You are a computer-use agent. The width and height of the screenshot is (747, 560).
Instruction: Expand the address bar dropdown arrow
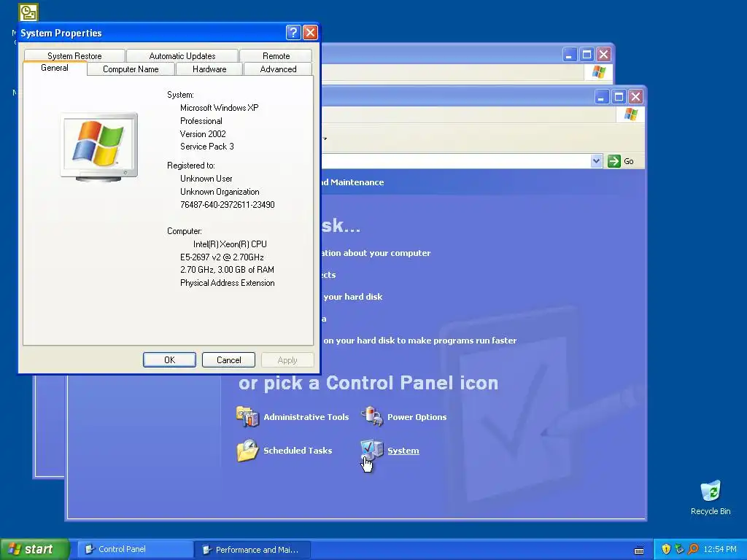596,161
